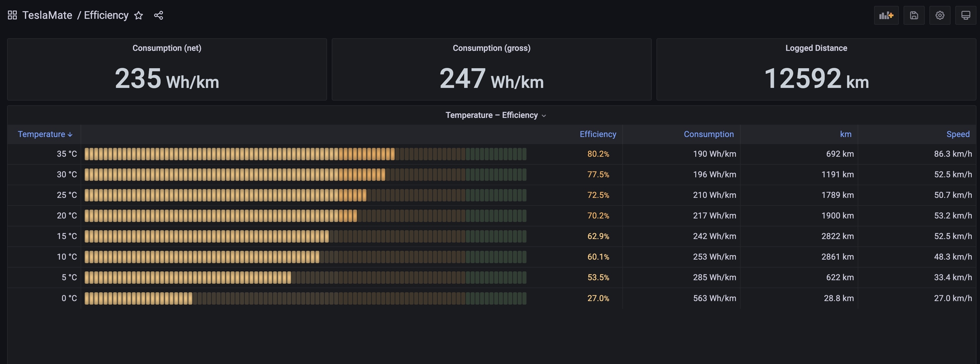Click the Temperature sort arrow

(70, 135)
